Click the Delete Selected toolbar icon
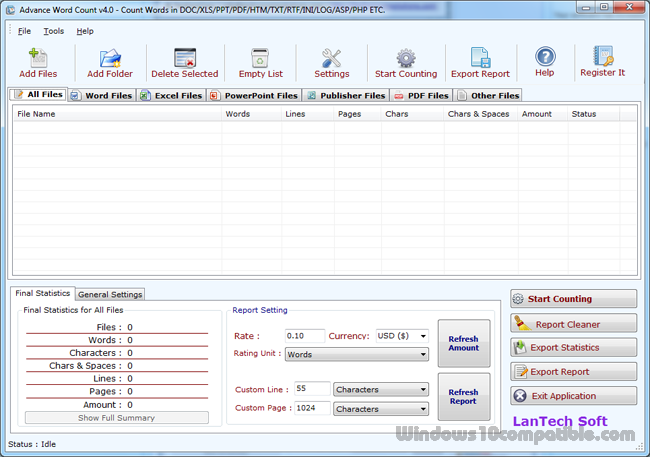The height and width of the screenshot is (457, 650). [x=185, y=58]
